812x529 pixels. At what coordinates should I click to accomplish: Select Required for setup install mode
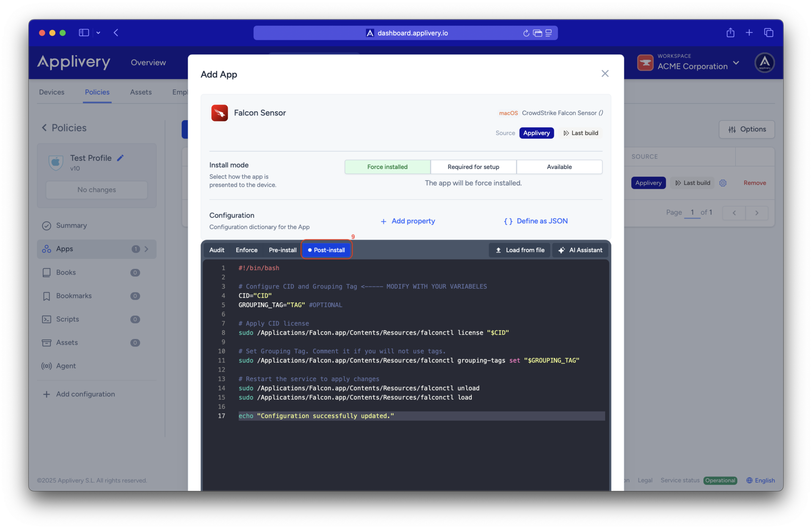click(473, 167)
